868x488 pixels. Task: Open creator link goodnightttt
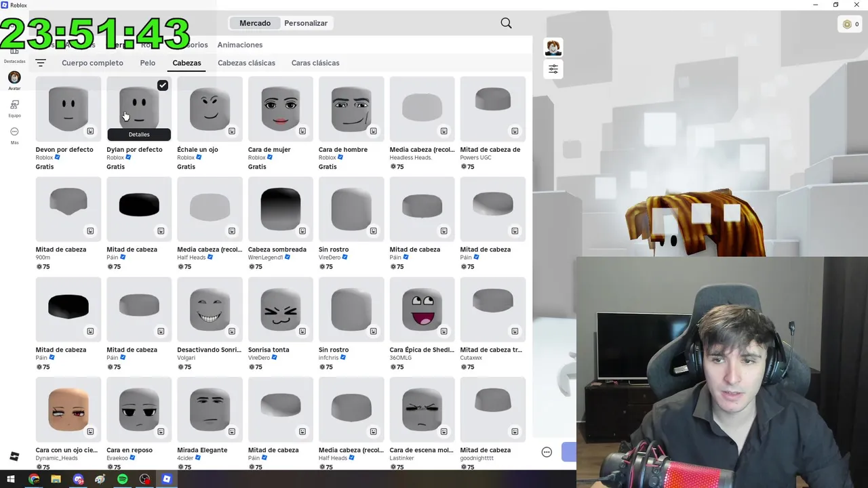tap(479, 458)
